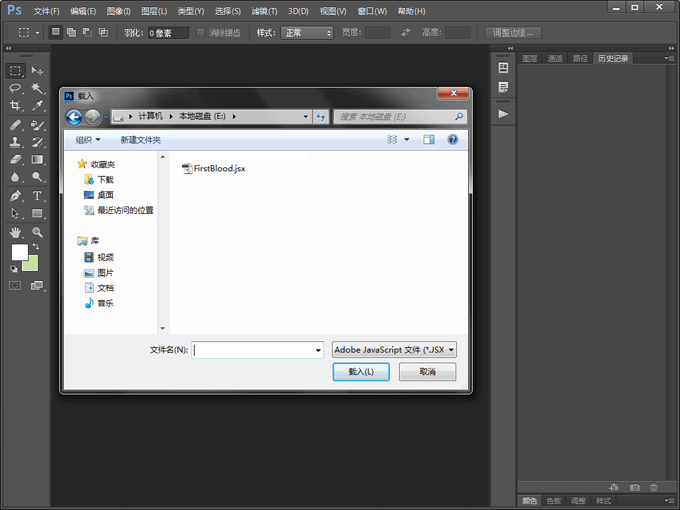Open the tool preset picker dropdown
The image size is (680, 510).
click(37, 33)
